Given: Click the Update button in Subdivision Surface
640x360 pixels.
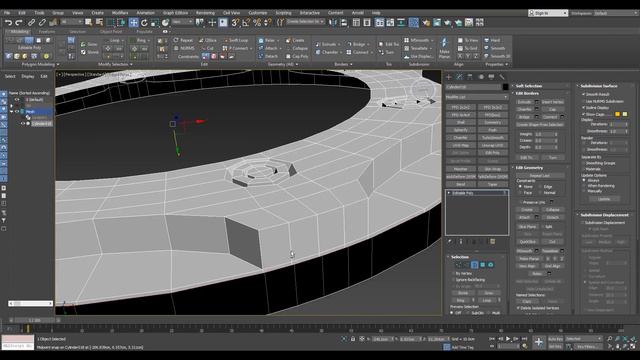Looking at the screenshot, I should [604, 199].
